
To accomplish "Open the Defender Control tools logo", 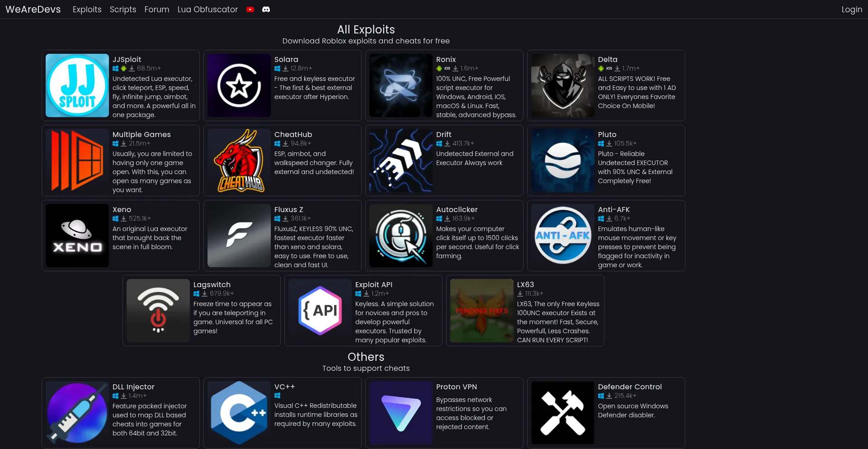I will (563, 413).
